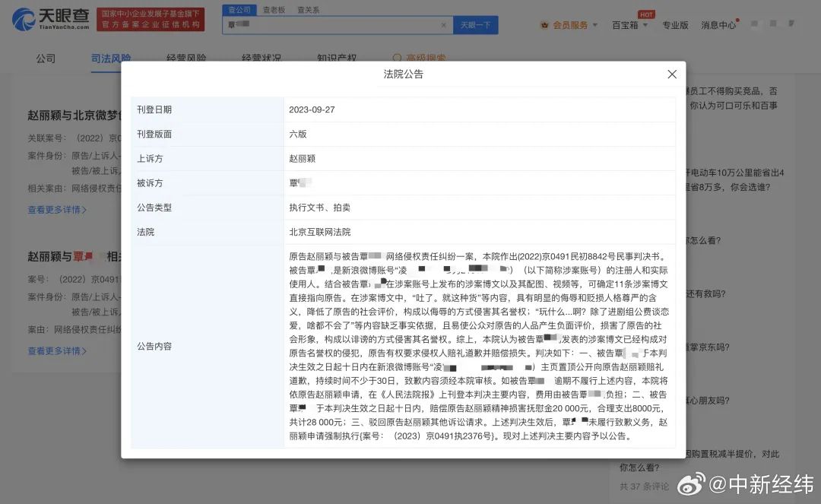Click the HOT badge above 百宝箱
This screenshot has height=504, width=821.
(x=647, y=14)
